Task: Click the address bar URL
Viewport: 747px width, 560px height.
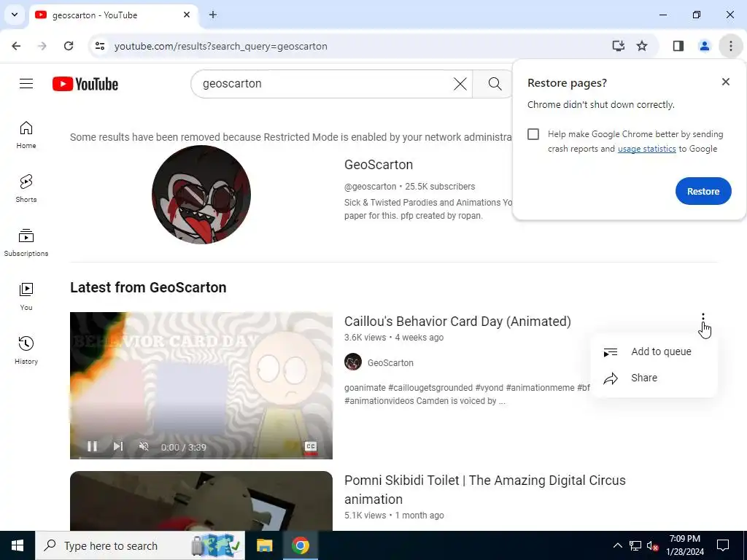Action: point(220,46)
